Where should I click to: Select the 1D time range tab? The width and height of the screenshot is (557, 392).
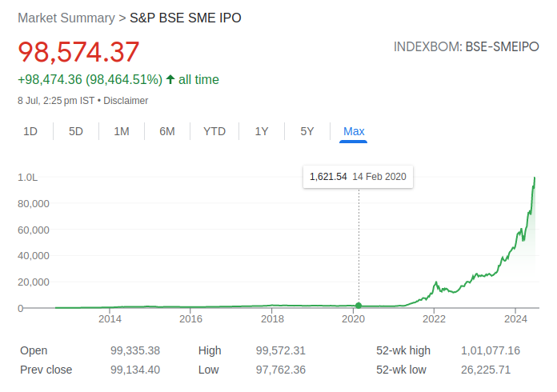pyautogui.click(x=30, y=131)
